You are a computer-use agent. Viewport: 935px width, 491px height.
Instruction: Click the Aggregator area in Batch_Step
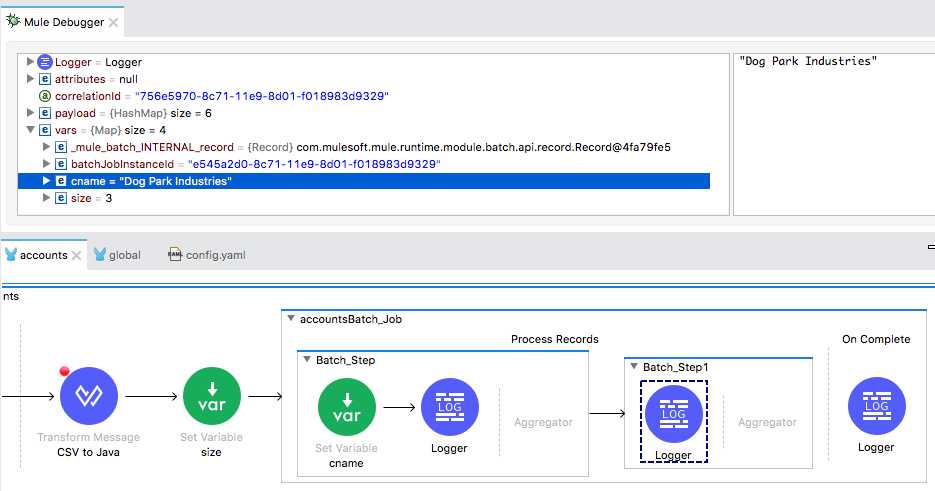tap(543, 422)
